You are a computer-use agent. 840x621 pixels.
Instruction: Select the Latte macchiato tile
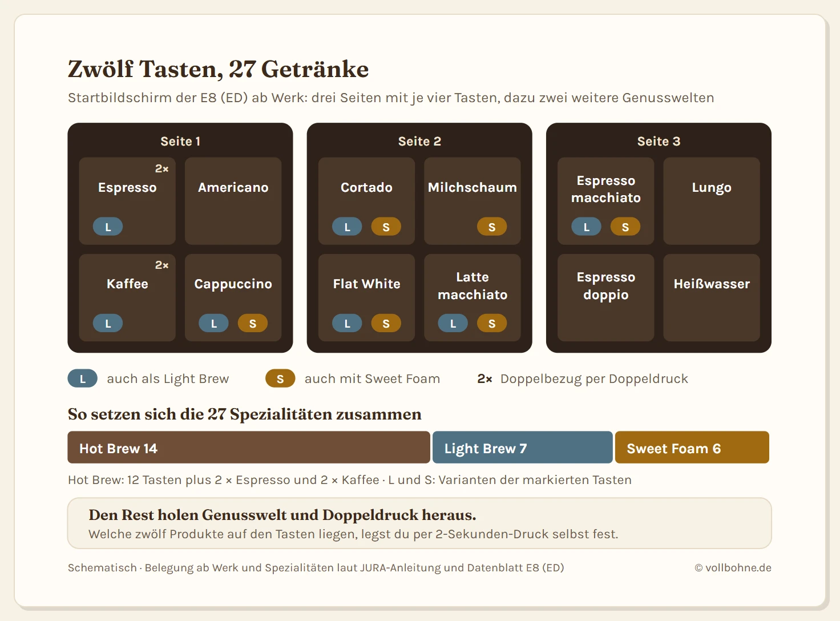coord(472,297)
